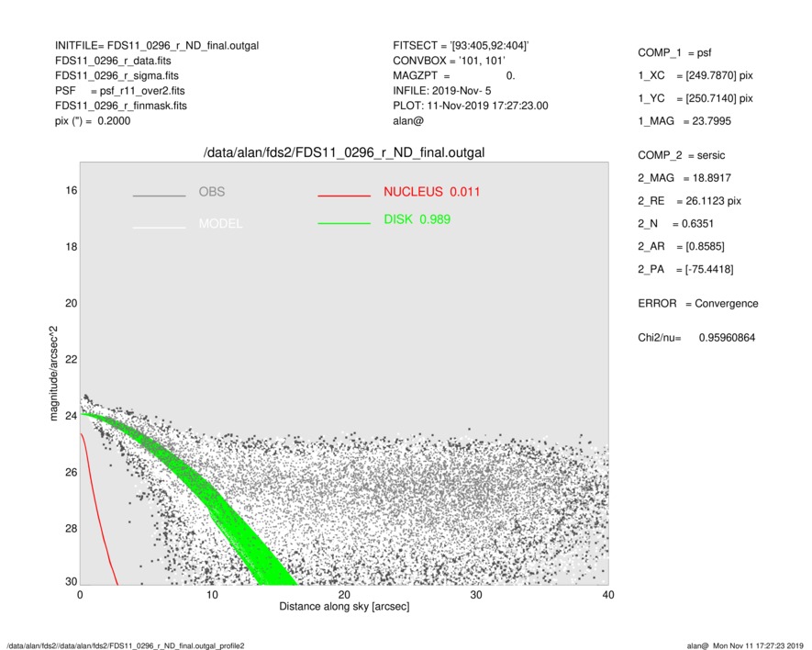Click the Chi2/nu= 0.95960864 value

pyautogui.click(x=696, y=338)
